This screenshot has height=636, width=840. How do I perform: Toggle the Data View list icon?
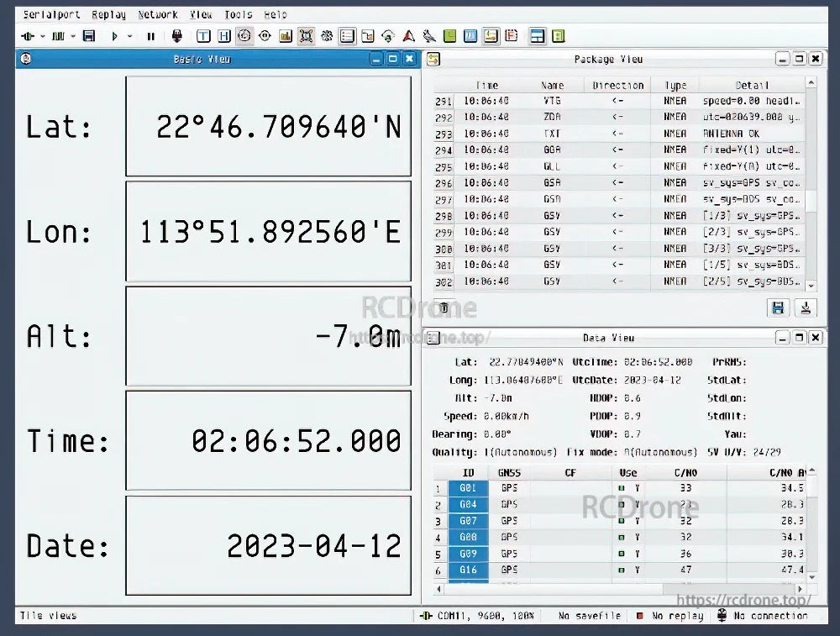tap(347, 36)
